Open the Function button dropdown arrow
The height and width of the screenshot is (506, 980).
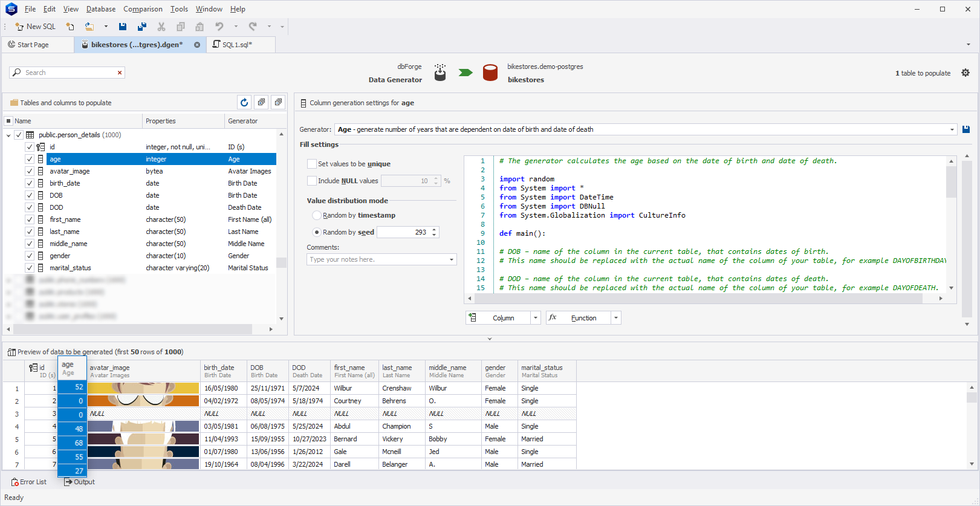coord(616,318)
